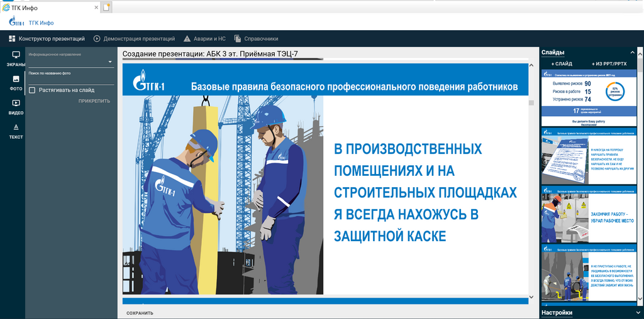Toggle Растягивать на слайд checkbox
Viewport: 644px width, 319px height.
(32, 90)
